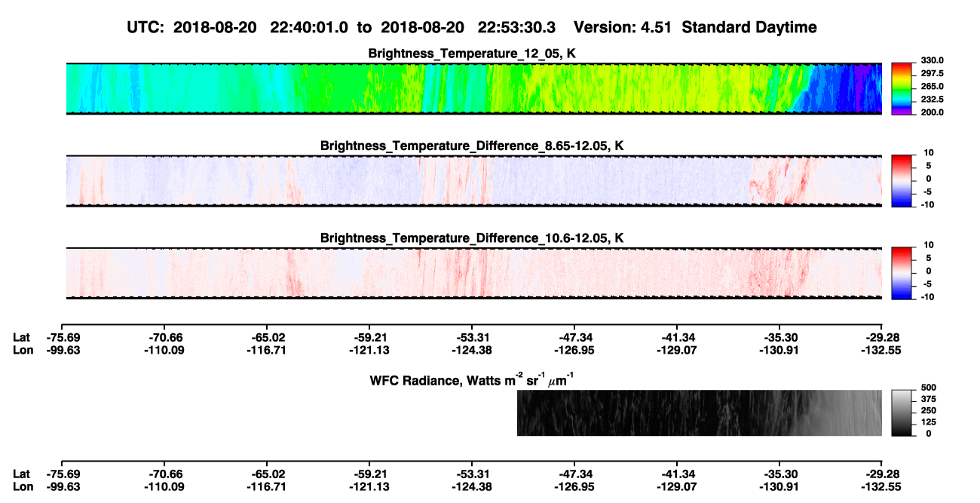Click the red-blue colorbar beside 8.65-12.05 panel
The image size is (980, 503).
(902, 180)
